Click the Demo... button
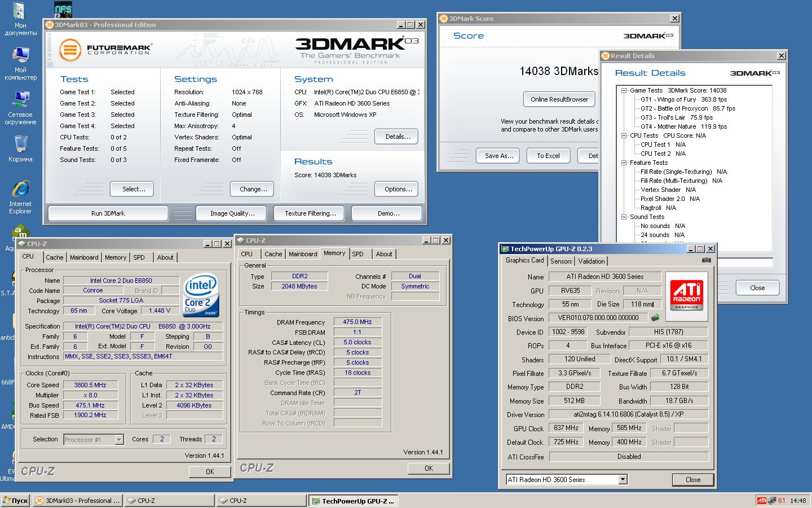Image resolution: width=812 pixels, height=508 pixels. pos(388,213)
